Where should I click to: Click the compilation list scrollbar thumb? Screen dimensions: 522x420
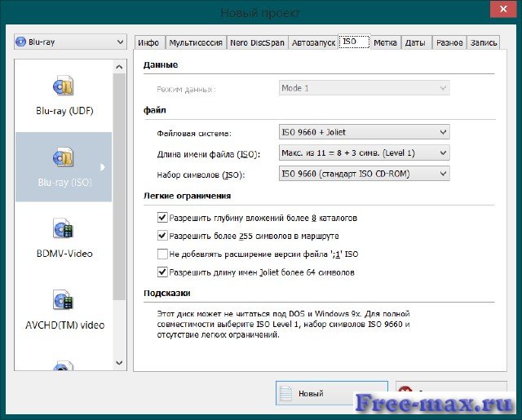pyautogui.click(x=119, y=187)
